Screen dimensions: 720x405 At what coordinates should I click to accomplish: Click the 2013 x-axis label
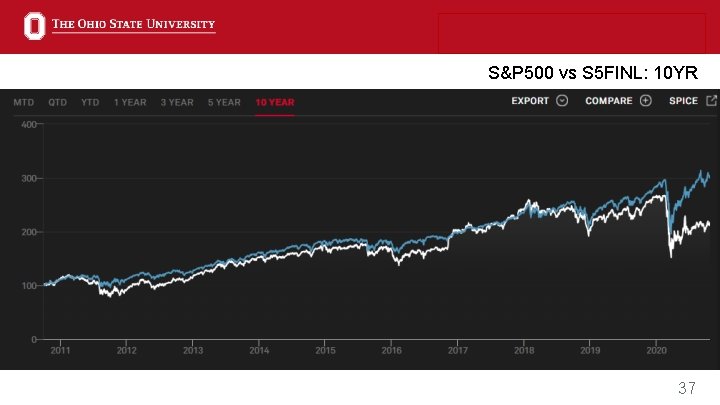pos(193,350)
